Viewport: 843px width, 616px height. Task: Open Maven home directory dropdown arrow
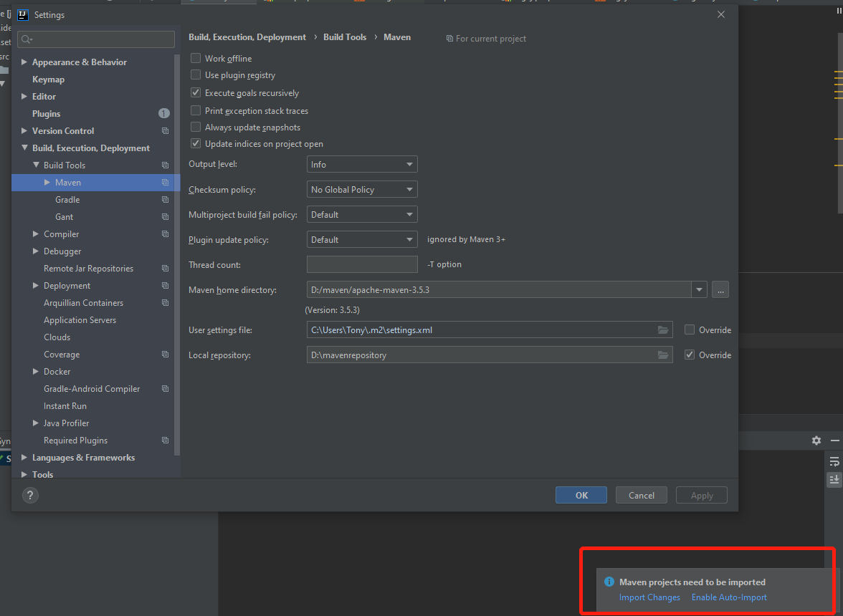(x=699, y=290)
